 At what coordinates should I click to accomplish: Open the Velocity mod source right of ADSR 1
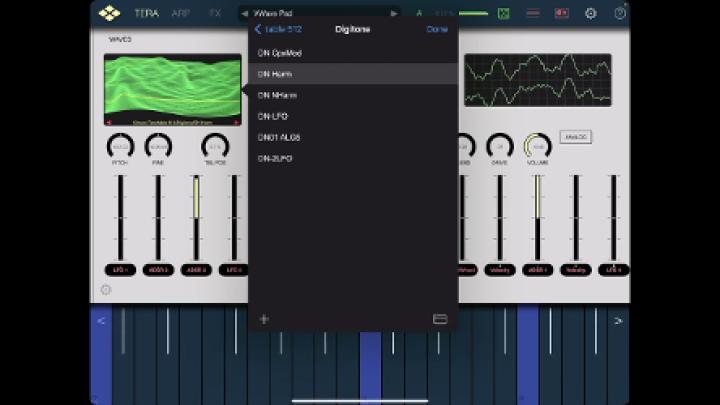[x=576, y=270]
